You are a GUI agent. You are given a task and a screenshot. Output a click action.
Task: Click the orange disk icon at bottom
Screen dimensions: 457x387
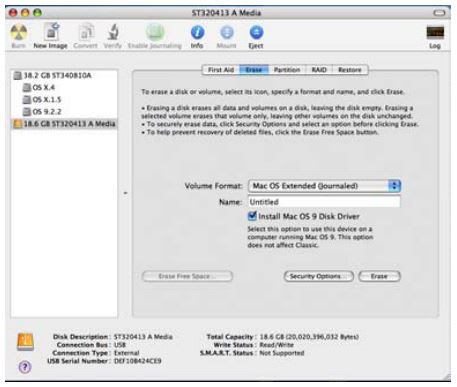26,342
